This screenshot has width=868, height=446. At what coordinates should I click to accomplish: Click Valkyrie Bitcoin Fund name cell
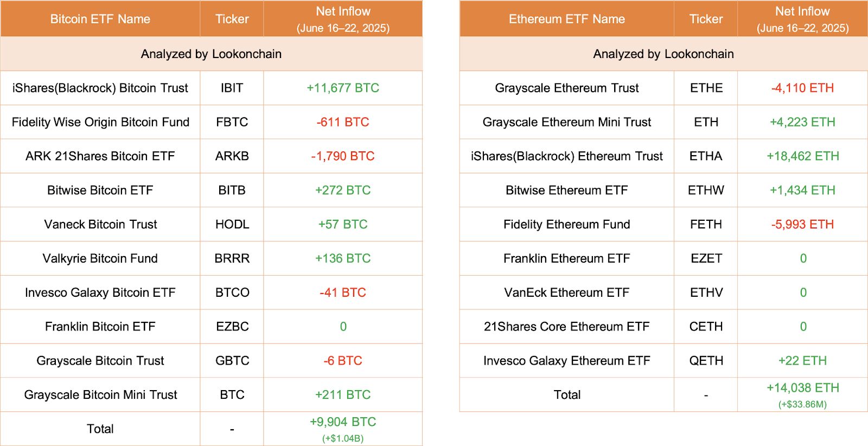(x=100, y=258)
